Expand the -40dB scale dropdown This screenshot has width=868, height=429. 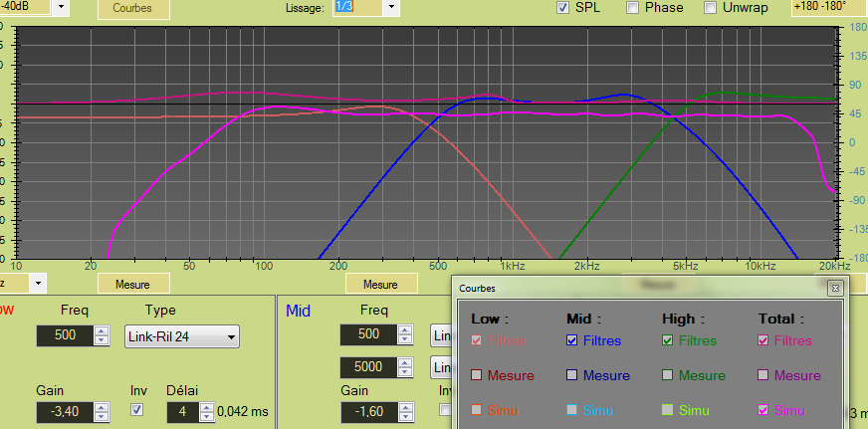[61, 7]
